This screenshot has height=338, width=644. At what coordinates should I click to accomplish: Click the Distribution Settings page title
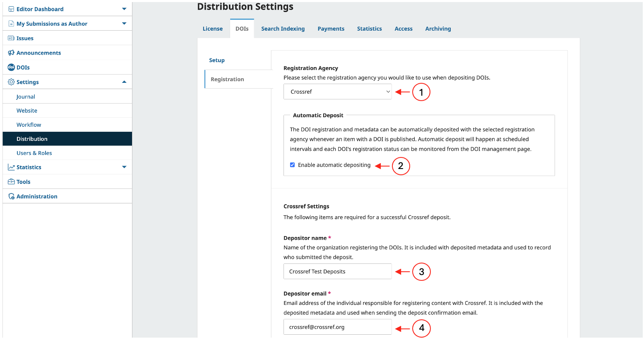(x=245, y=7)
